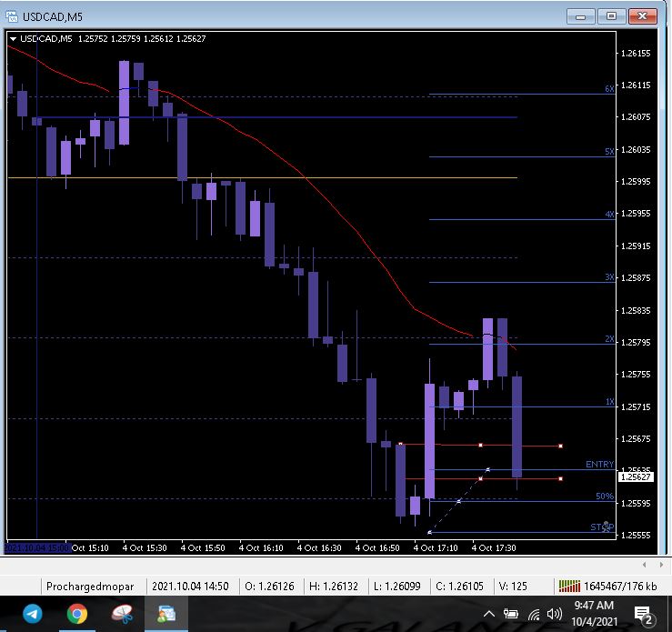This screenshot has width=672, height=632.
Task: Select the 2X target level label
Action: [609, 339]
